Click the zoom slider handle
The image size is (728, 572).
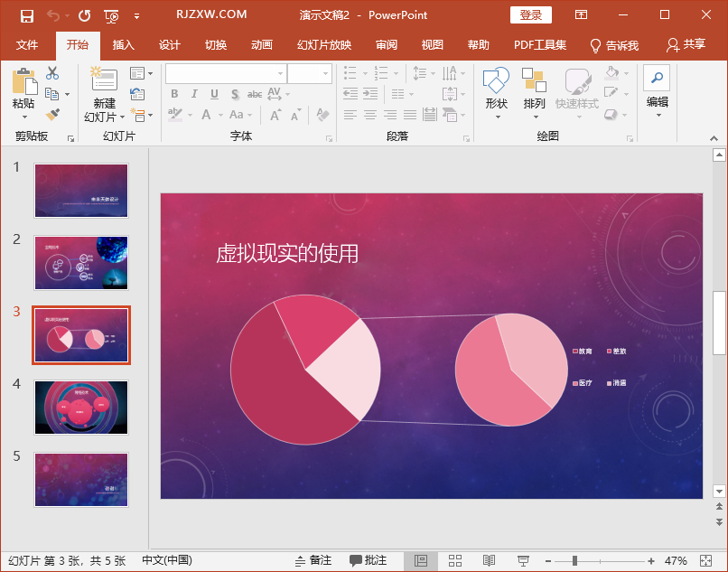click(x=574, y=561)
